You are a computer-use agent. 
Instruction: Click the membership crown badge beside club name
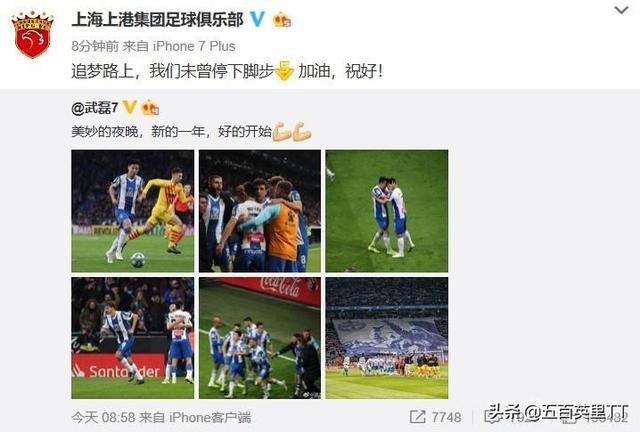click(282, 20)
